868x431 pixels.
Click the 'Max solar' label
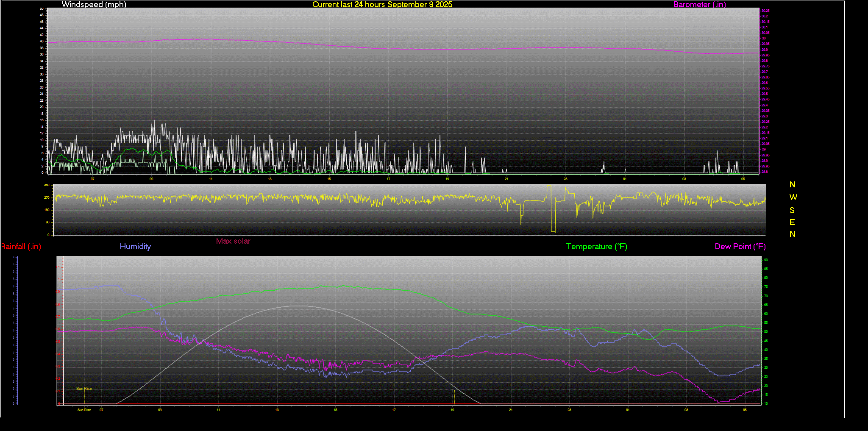tap(233, 241)
